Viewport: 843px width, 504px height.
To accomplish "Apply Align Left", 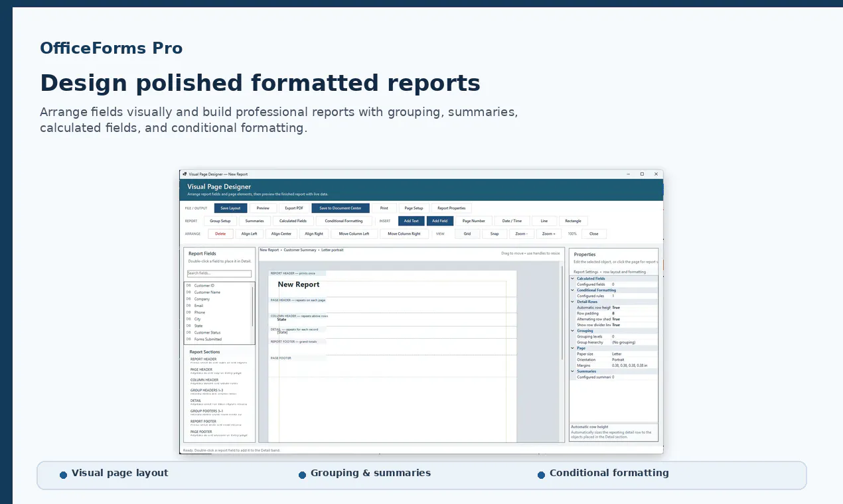I will [249, 233].
